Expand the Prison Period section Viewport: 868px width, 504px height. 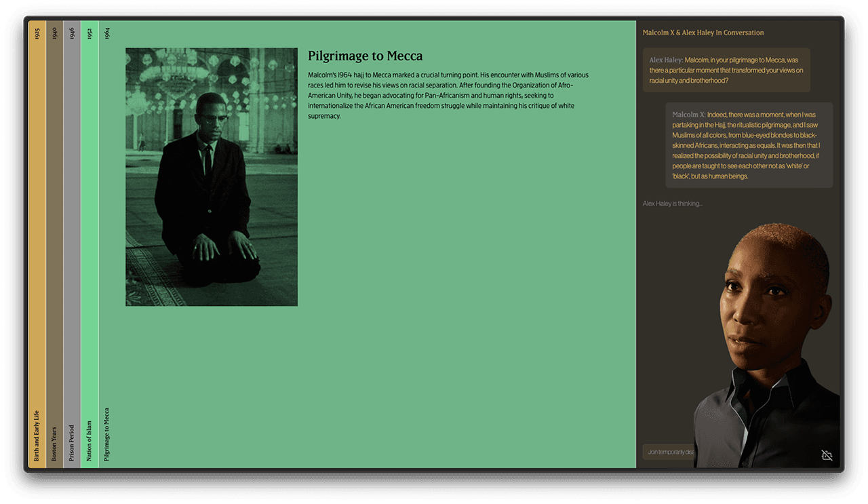(72, 443)
